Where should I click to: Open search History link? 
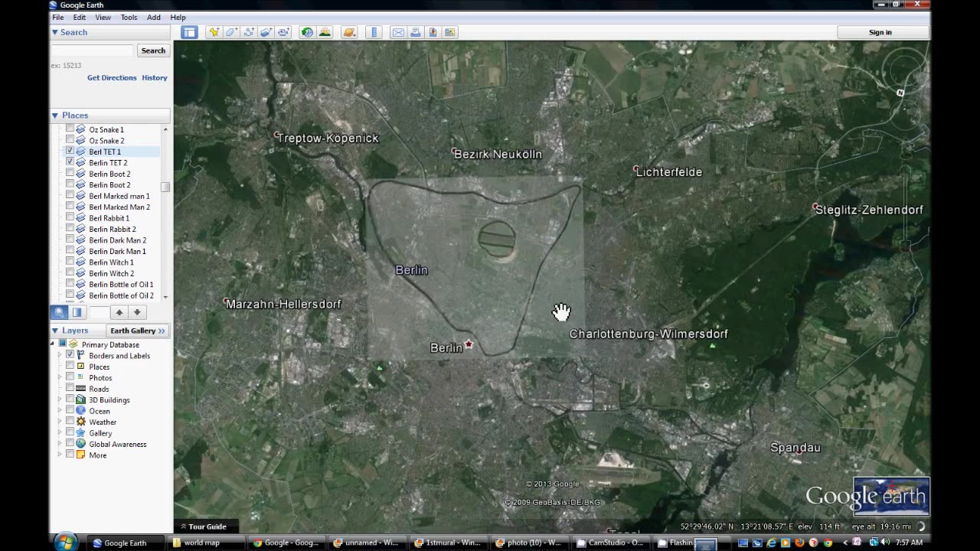(155, 77)
